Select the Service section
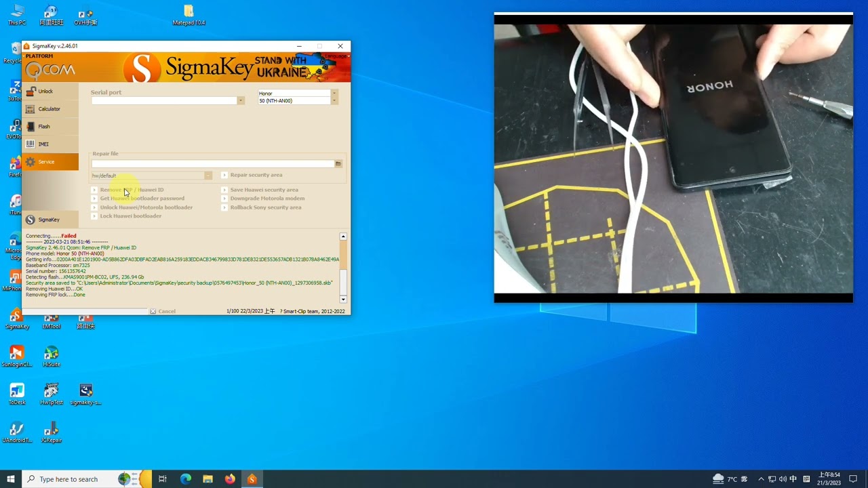868x488 pixels. (x=50, y=162)
